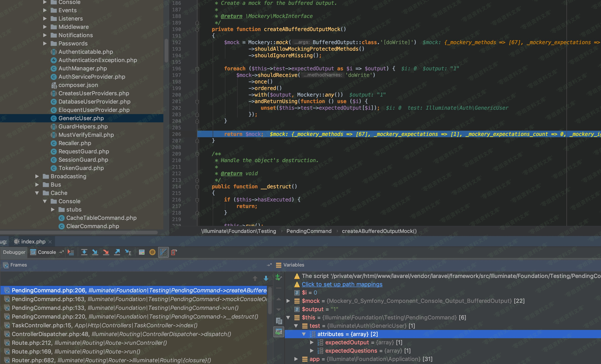Click to set up path mappings link
The height and width of the screenshot is (364, 601).
coord(342,284)
